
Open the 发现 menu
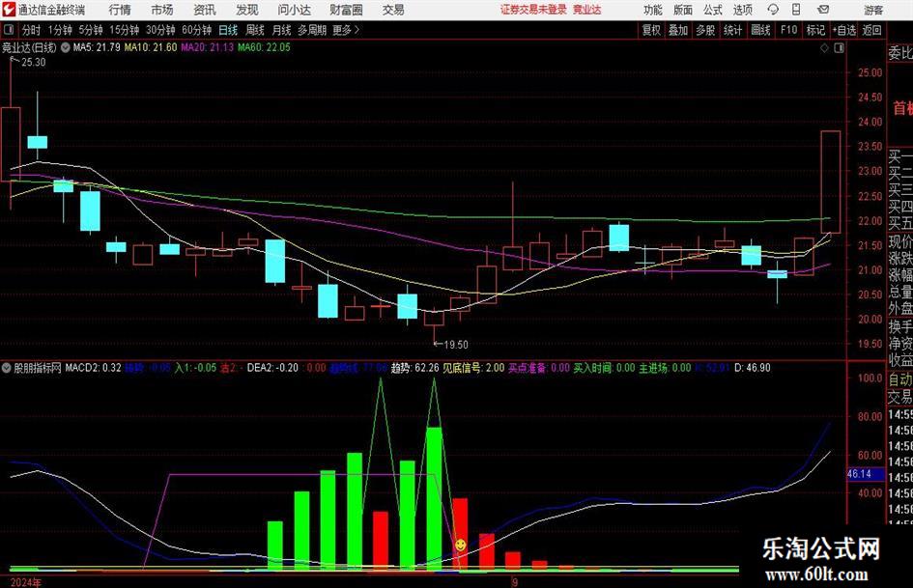click(x=247, y=10)
